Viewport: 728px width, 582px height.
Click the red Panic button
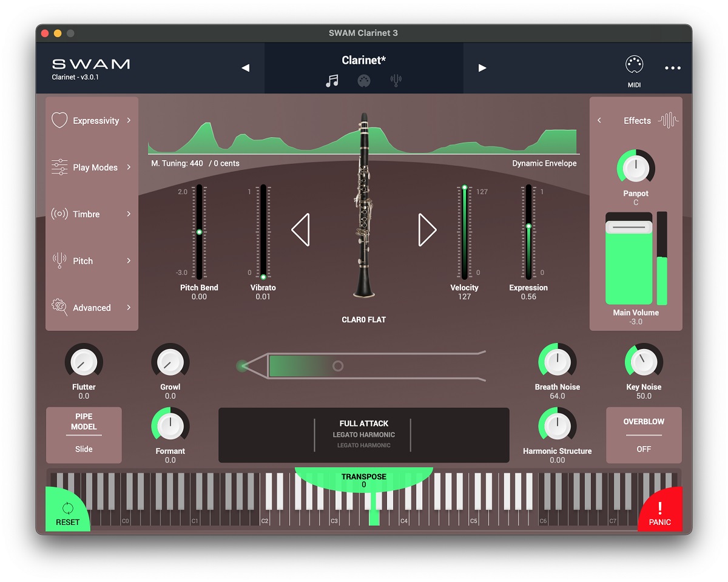point(660,510)
